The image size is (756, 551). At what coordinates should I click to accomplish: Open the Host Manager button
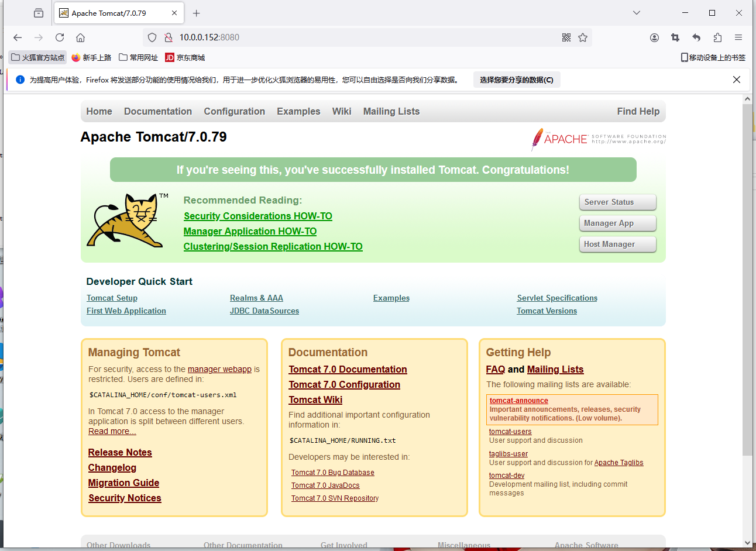[618, 244]
